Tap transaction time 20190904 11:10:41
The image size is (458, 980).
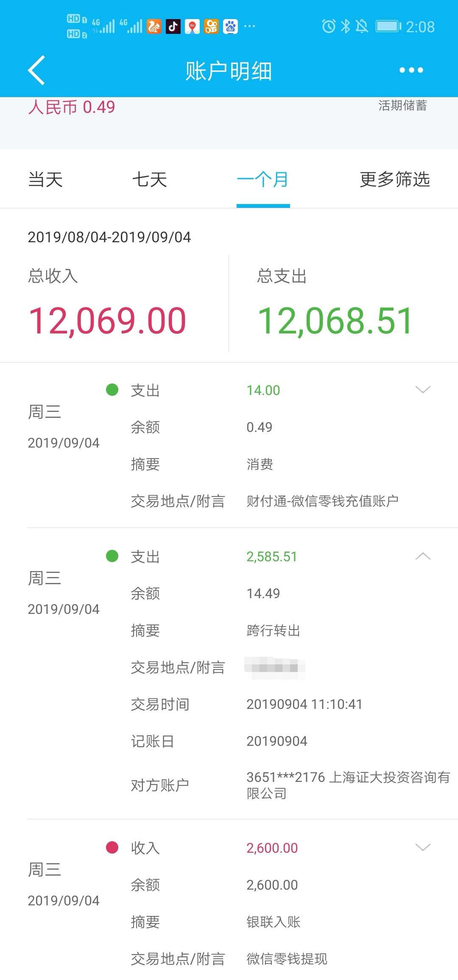tap(304, 704)
